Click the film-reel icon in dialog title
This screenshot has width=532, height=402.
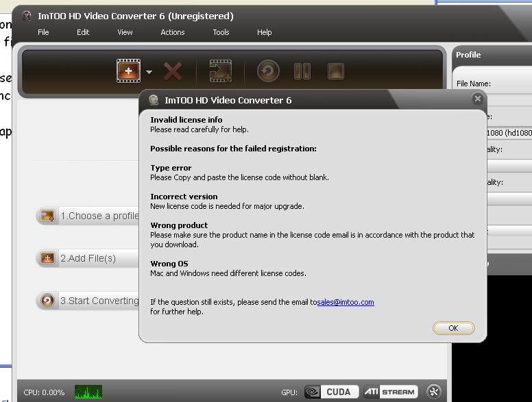coord(154,100)
